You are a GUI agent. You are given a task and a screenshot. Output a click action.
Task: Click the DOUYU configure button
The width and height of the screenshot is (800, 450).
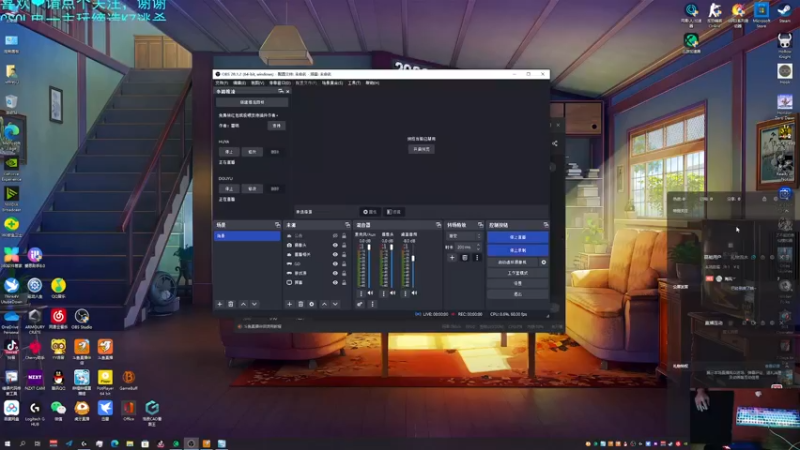point(252,189)
